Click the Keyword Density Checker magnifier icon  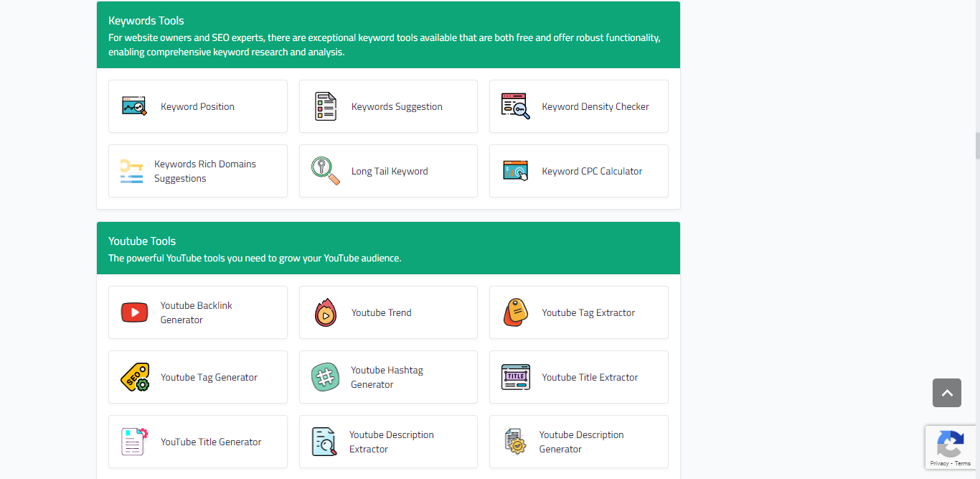click(x=515, y=106)
